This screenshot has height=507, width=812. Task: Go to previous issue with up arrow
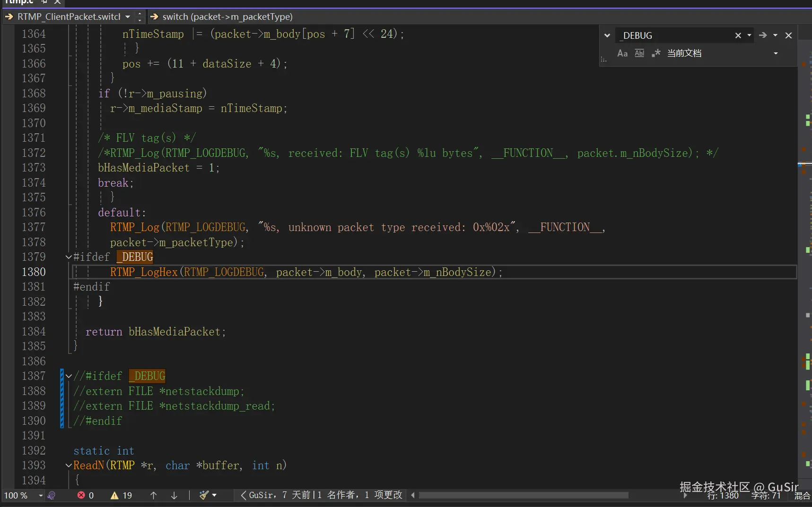coord(153,495)
